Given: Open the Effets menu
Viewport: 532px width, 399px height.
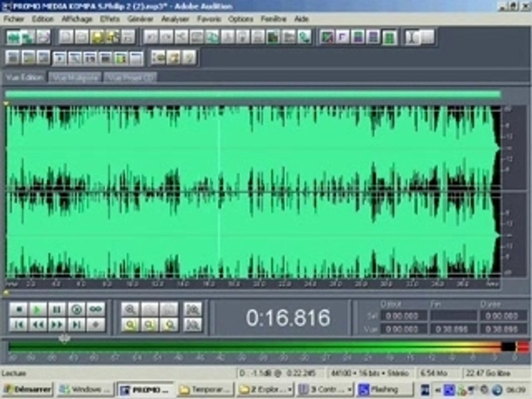Looking at the screenshot, I should click(110, 19).
